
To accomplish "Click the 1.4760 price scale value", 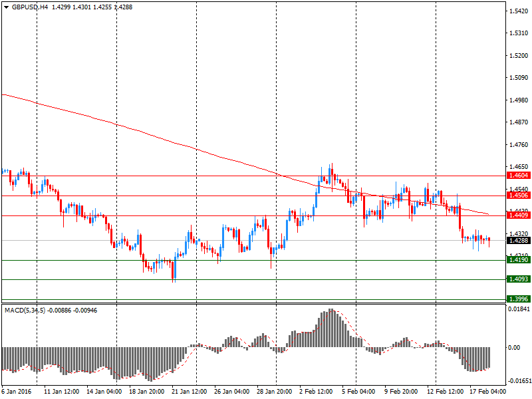I will [x=519, y=145].
